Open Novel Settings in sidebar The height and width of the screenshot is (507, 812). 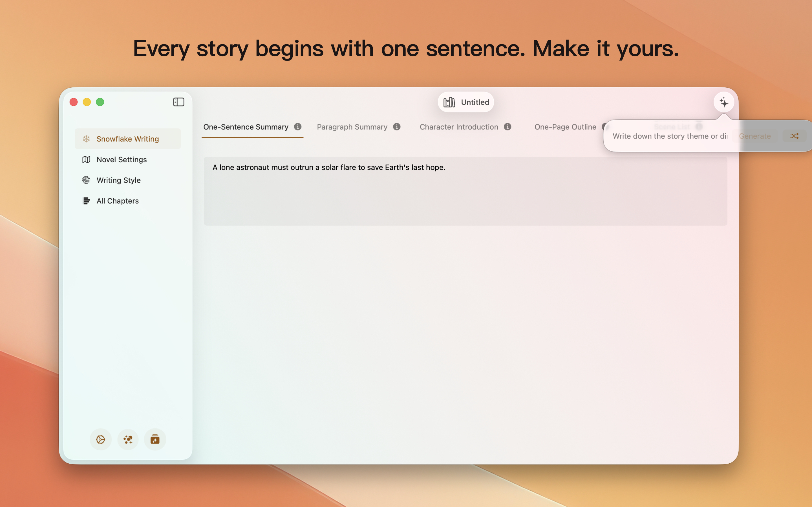[x=122, y=160]
